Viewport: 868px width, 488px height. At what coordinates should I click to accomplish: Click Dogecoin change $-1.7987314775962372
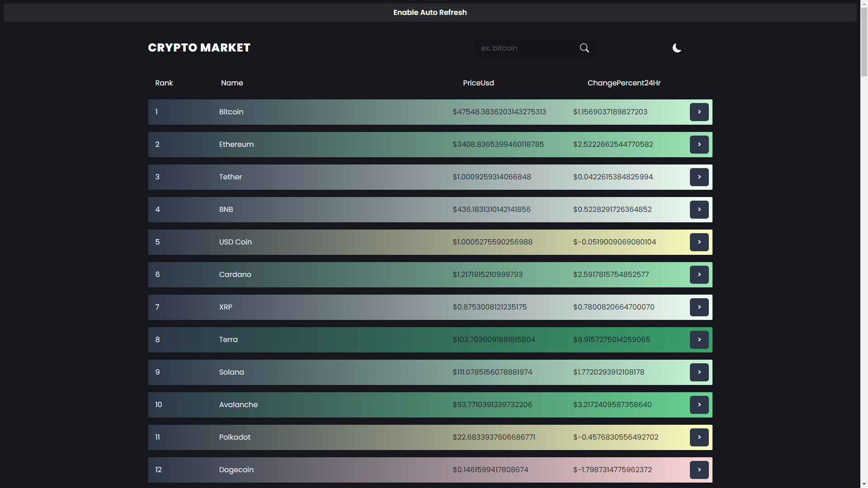[x=612, y=470]
